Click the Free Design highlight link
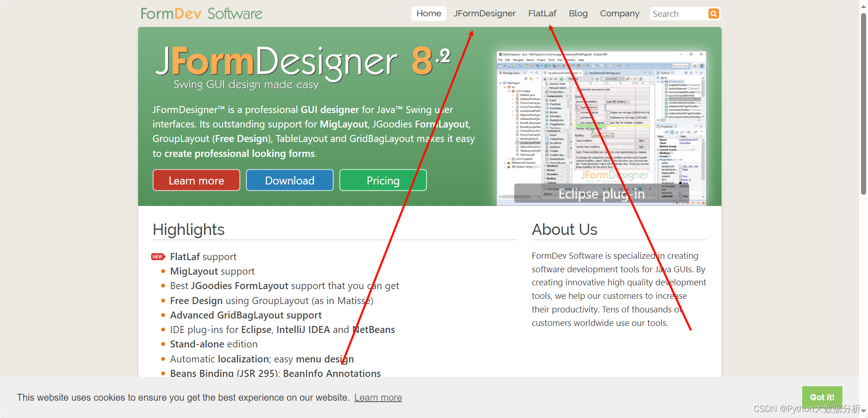The height and width of the screenshot is (418, 868). coord(196,301)
